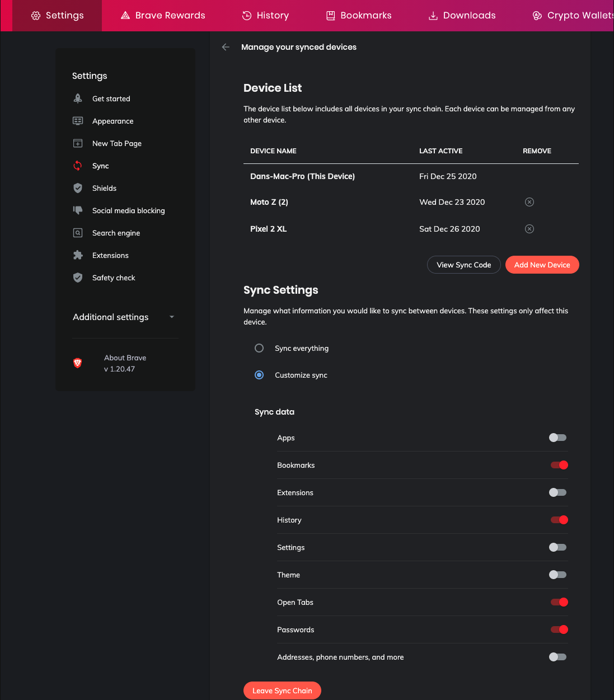Open the Brave Rewards tab

tap(163, 16)
